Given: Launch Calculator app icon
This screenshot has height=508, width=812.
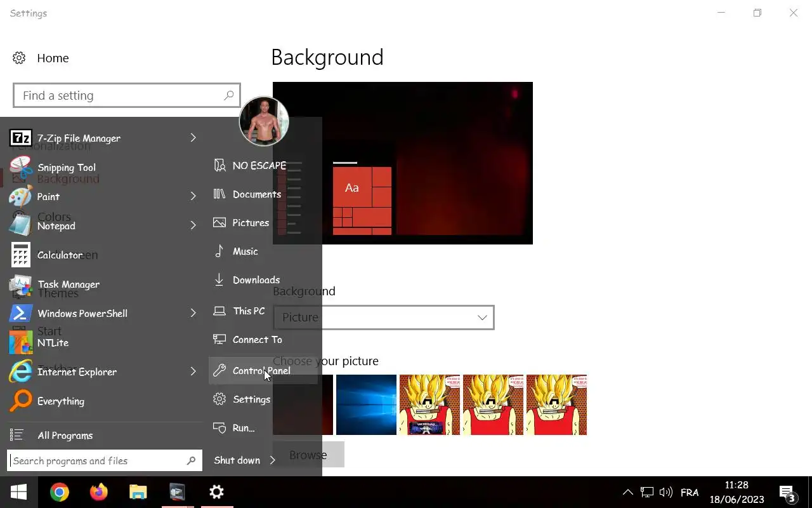Looking at the screenshot, I should pos(20,255).
